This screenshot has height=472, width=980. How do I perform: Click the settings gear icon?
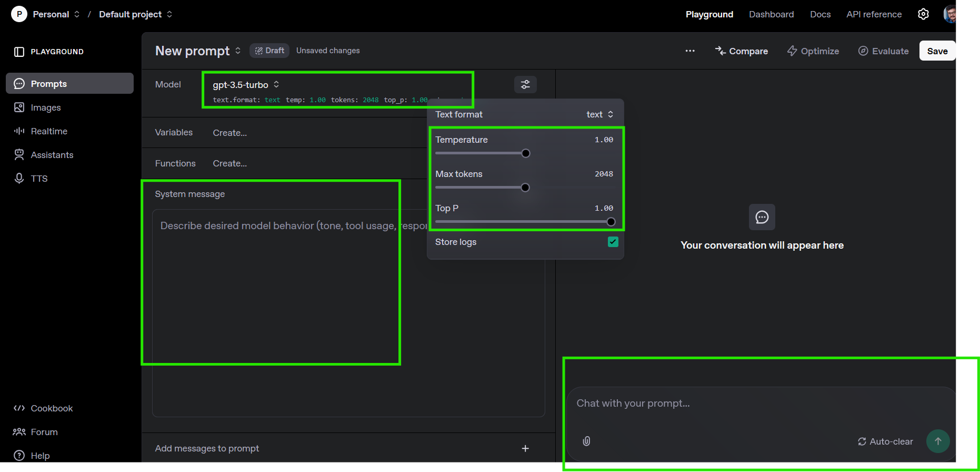(923, 14)
